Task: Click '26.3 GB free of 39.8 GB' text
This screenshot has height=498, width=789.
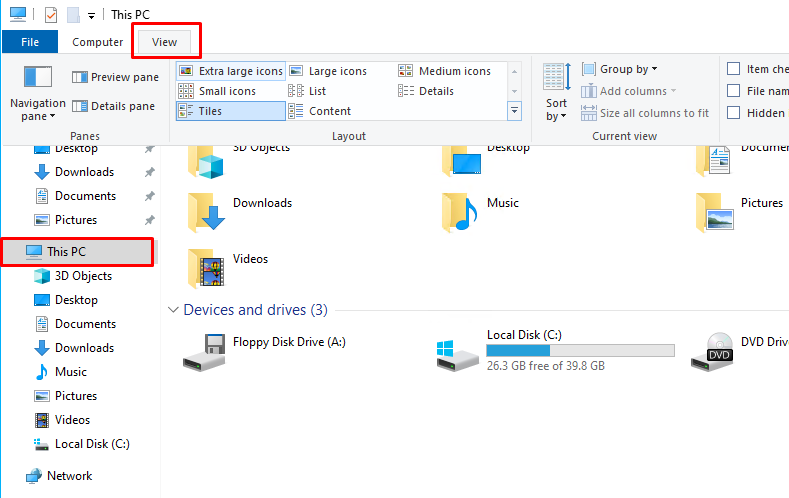Action: click(x=545, y=366)
